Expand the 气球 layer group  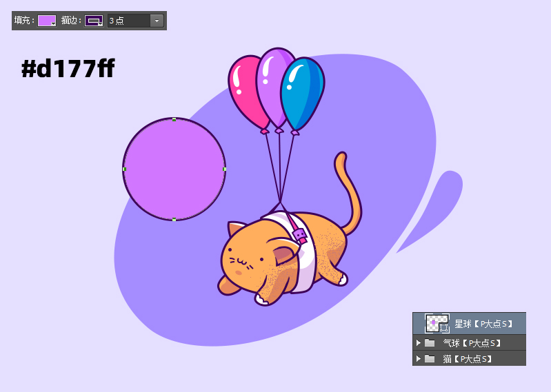pyautogui.click(x=419, y=342)
